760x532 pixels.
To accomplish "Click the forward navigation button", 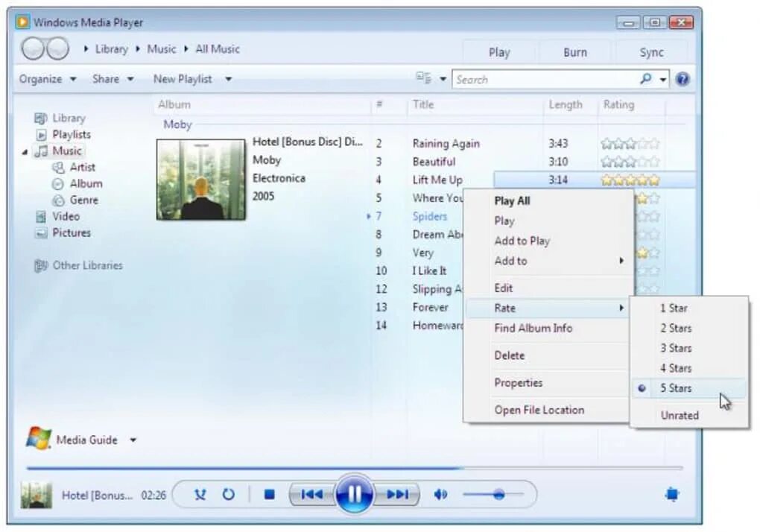I will [58, 49].
